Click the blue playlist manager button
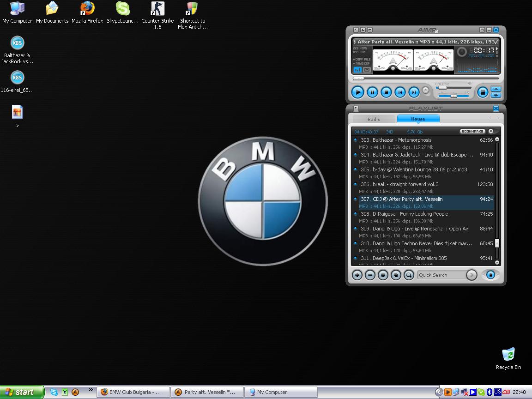The width and height of the screenshot is (532, 399). 490,275
